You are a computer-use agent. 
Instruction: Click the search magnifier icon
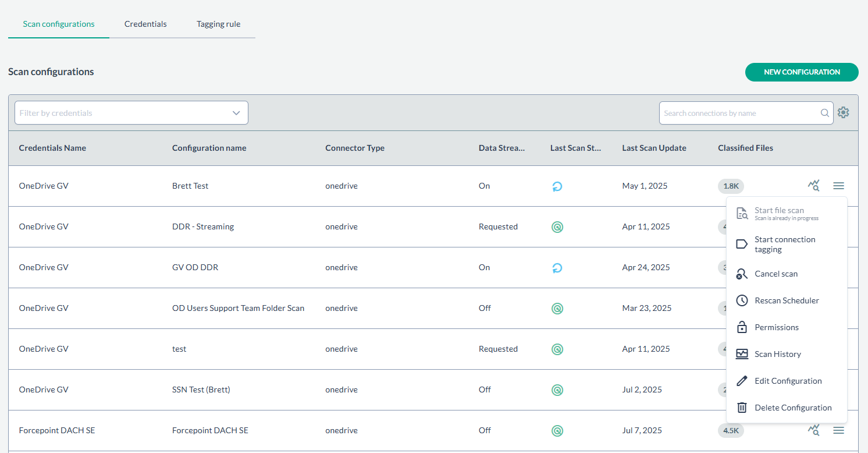825,113
